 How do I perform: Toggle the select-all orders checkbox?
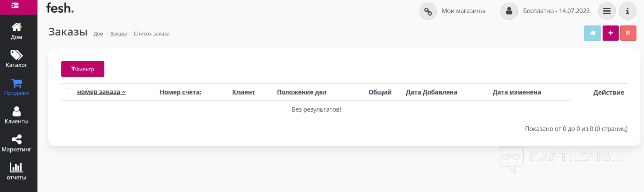point(68,92)
